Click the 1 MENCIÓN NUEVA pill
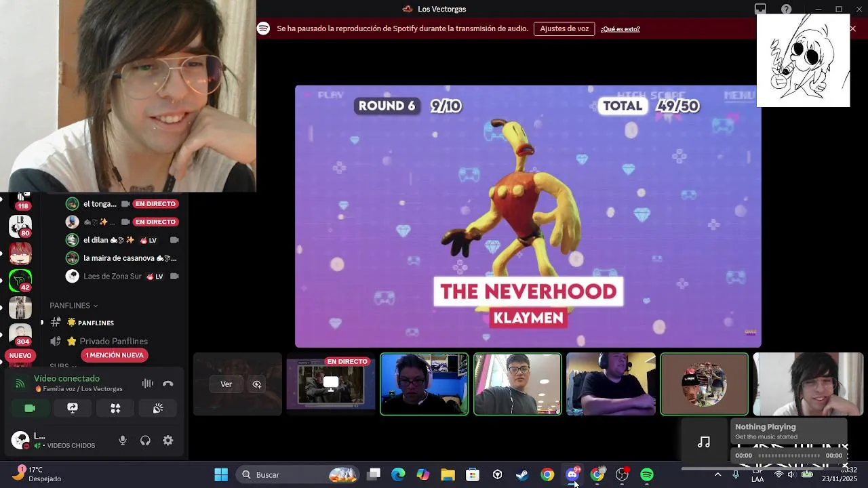Screen dimensions: 868x488 coord(115,355)
